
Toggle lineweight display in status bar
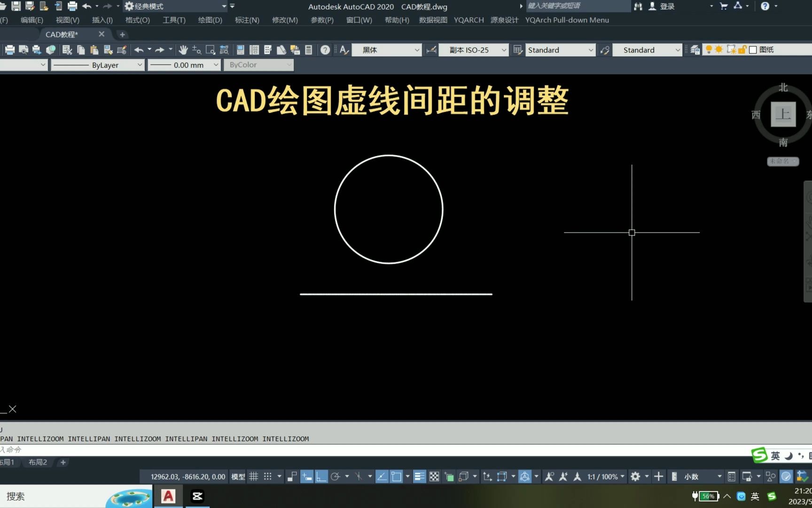pos(420,476)
